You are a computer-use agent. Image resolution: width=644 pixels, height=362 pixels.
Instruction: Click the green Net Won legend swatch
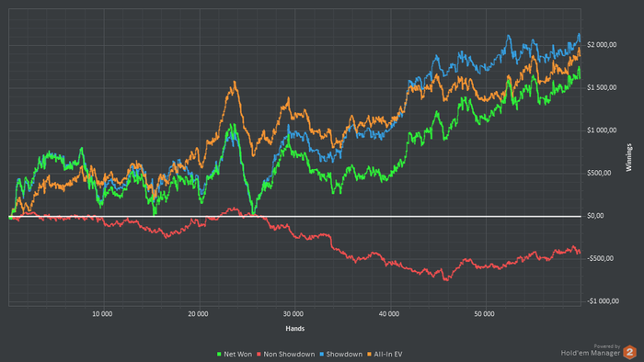coord(219,355)
